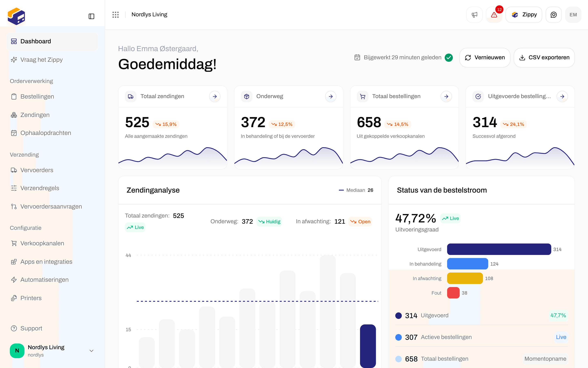Click the red Fout bar
588x368 pixels.
[x=453, y=293]
